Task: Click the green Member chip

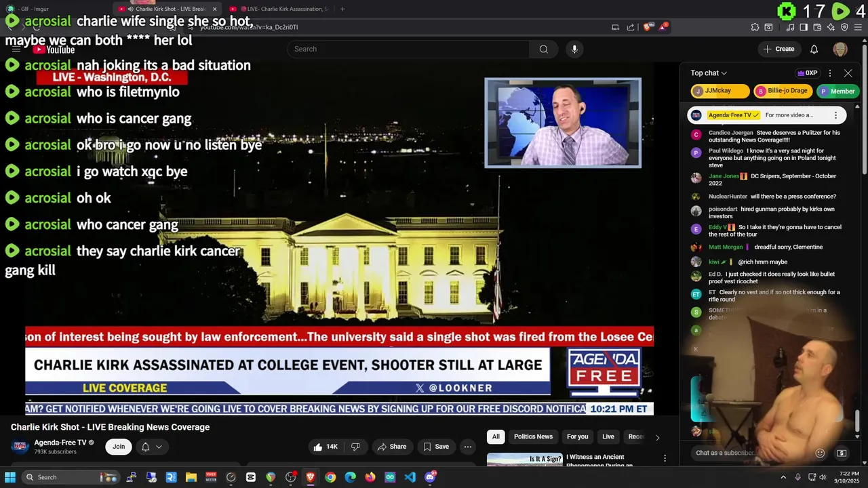Action: [837, 91]
